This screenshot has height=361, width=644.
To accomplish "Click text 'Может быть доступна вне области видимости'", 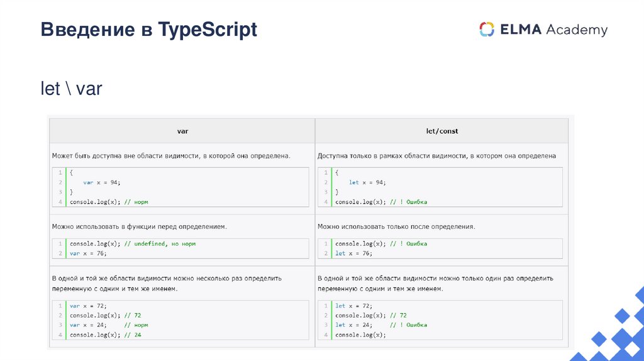I will [x=125, y=155].
